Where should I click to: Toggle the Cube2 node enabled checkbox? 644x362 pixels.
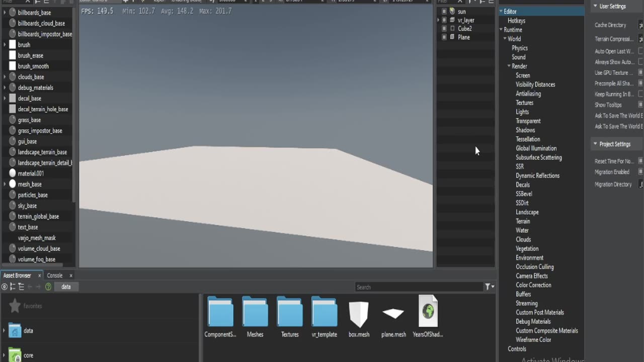(444, 29)
